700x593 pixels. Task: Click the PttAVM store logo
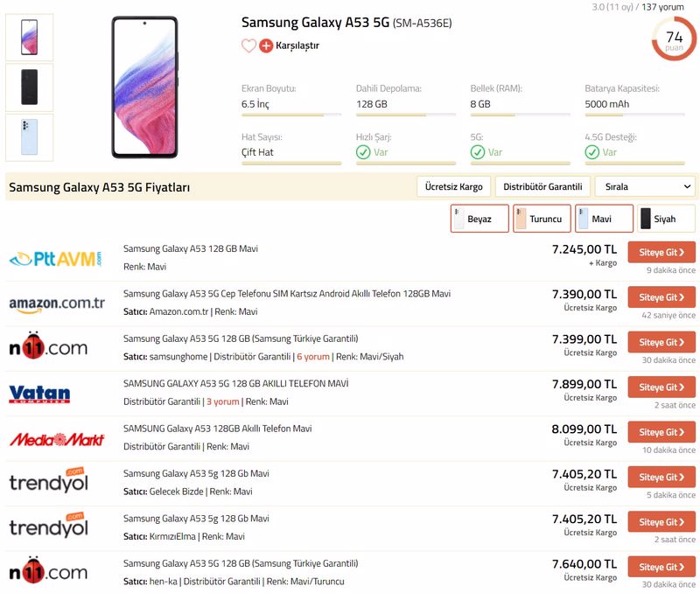pos(56,259)
